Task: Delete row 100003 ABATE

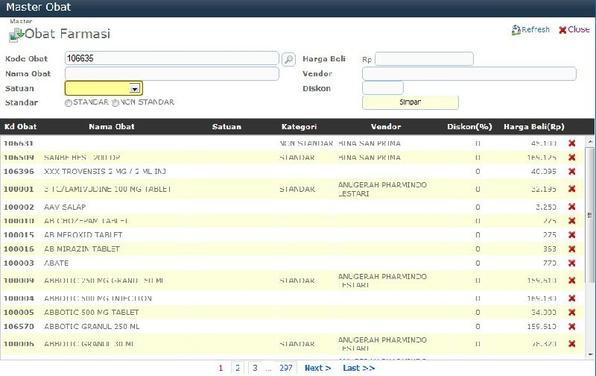Action: (x=572, y=263)
